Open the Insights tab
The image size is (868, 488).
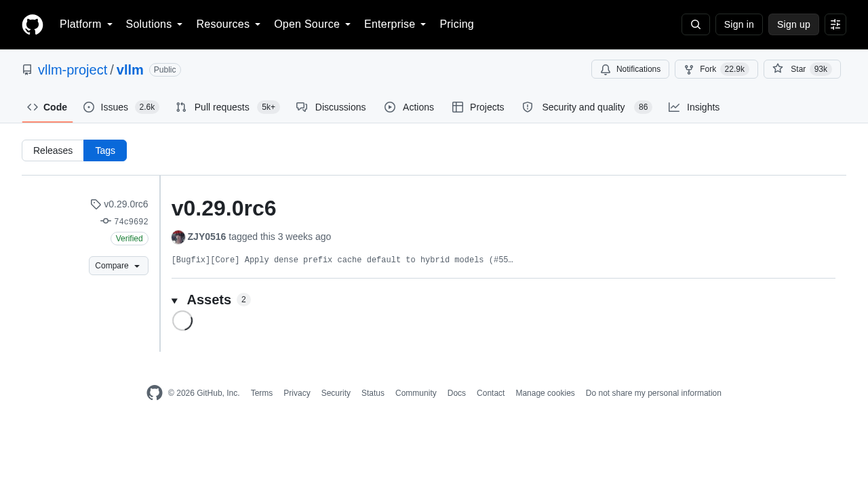click(x=694, y=107)
